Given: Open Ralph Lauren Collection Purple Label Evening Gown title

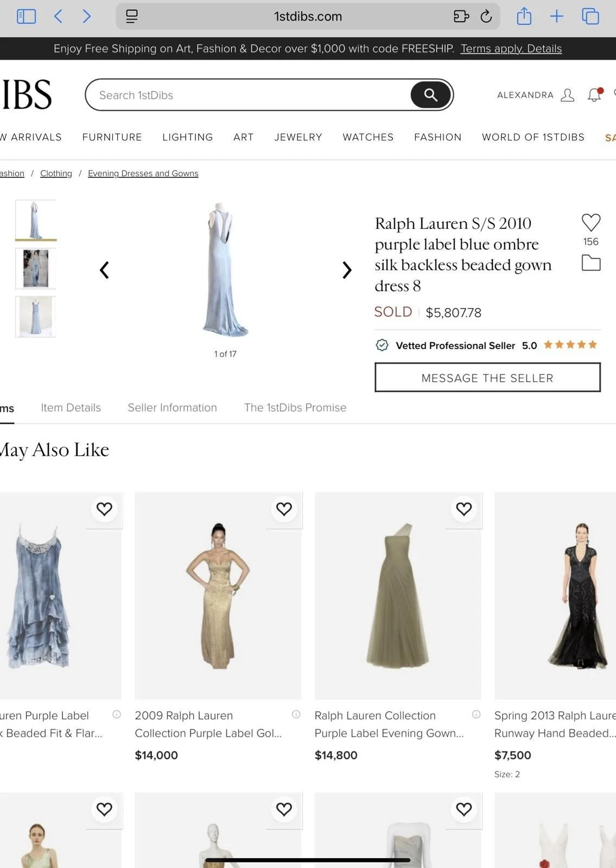Looking at the screenshot, I should [389, 724].
